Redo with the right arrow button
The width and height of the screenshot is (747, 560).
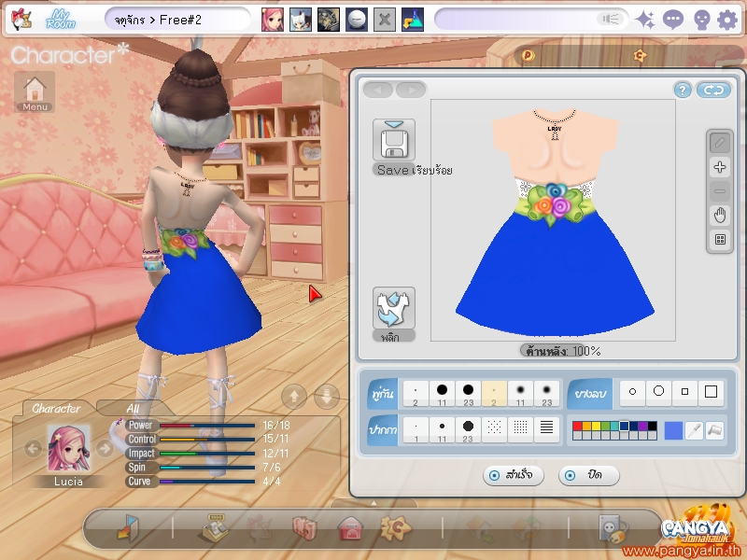[410, 90]
